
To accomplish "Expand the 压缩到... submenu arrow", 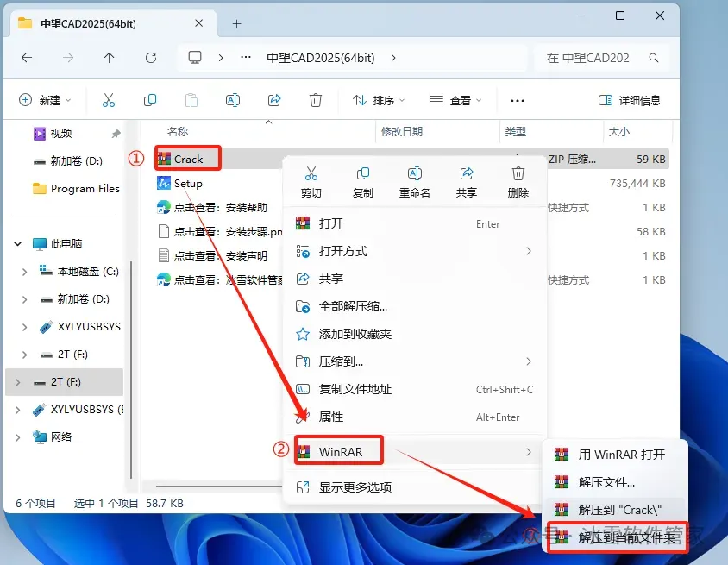I will (529, 361).
